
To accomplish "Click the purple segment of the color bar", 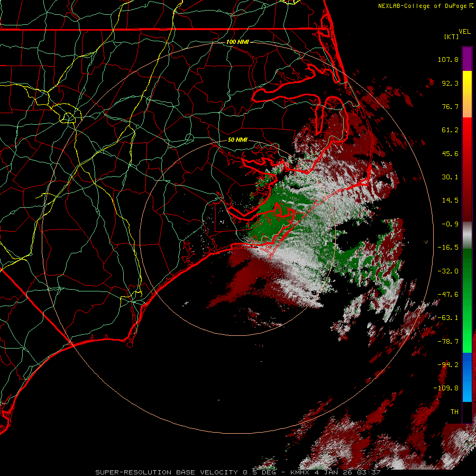I will tap(467, 59).
